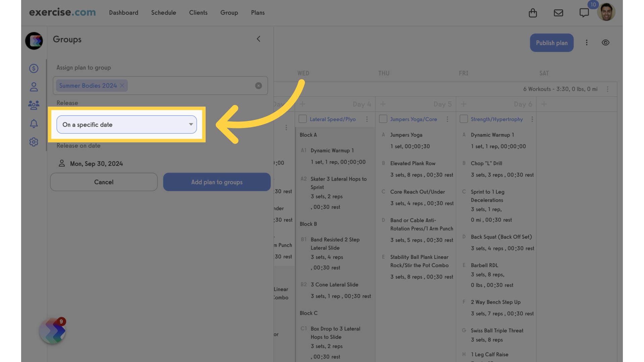Image resolution: width=644 pixels, height=362 pixels.
Task: Select the Band or Cable Anti-Rotation Press exercise
Action: point(421,225)
